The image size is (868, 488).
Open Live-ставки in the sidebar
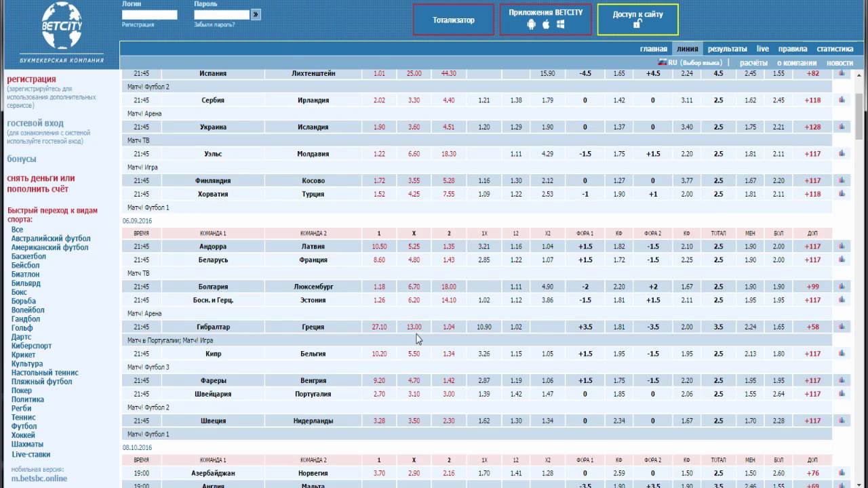(x=31, y=455)
